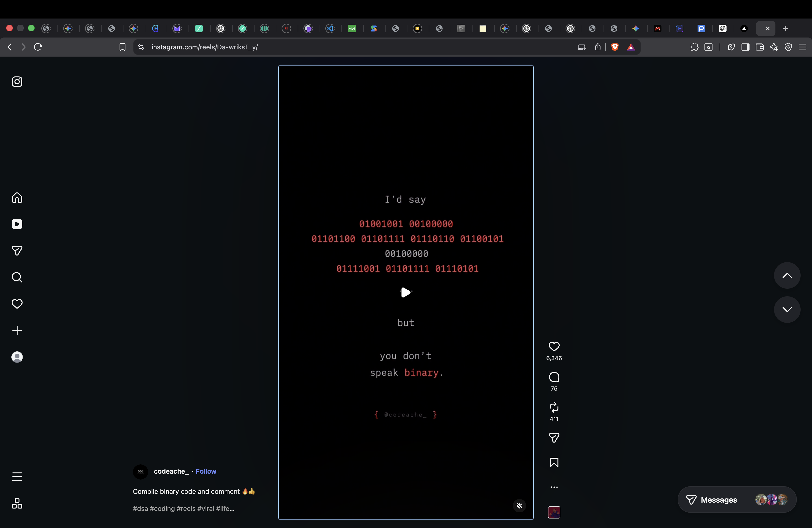Share the reel using the paper plane icon
The image size is (812, 528).
pyautogui.click(x=554, y=438)
